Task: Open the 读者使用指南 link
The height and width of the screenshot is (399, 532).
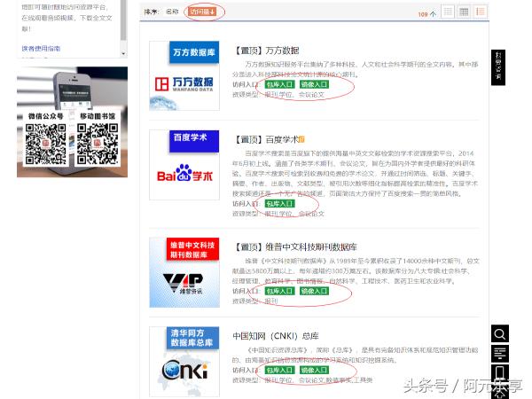Action: 41,49
